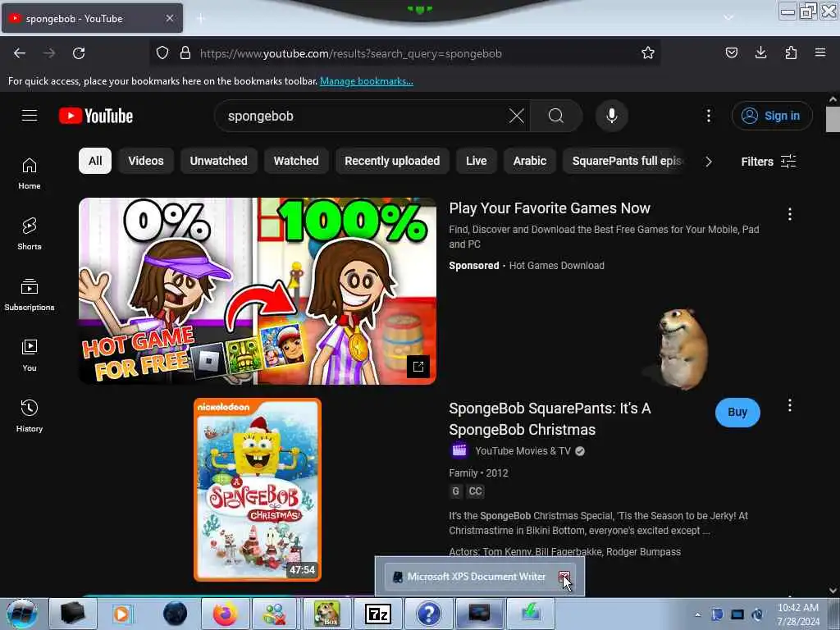Open YouTube Movies & TV channel
Viewport: 840px width, 630px height.
(x=523, y=451)
